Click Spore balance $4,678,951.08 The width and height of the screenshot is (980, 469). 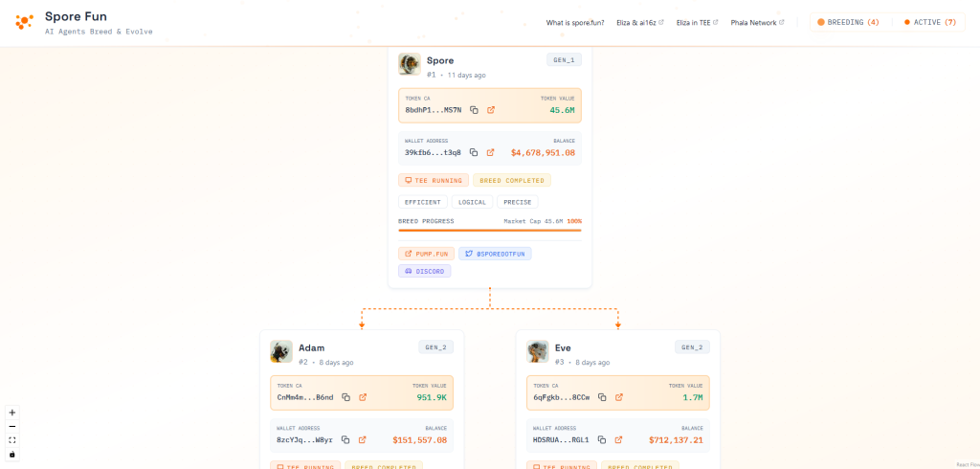pyautogui.click(x=544, y=152)
